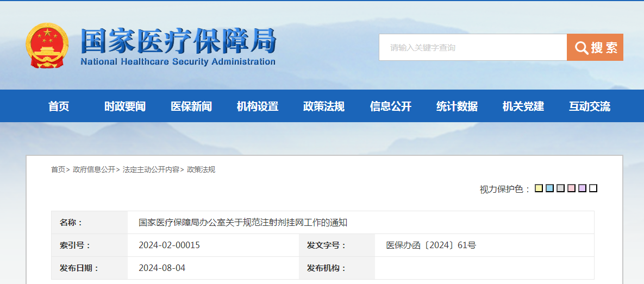
Task: Click the 政府信息公开 breadcrumb link
Action: 94,169
